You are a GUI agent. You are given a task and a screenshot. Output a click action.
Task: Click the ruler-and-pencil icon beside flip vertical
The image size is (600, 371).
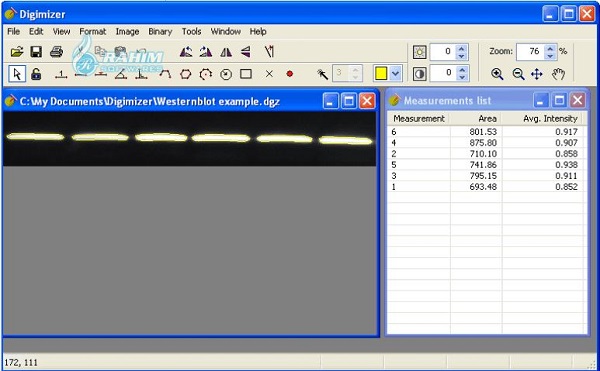point(269,52)
